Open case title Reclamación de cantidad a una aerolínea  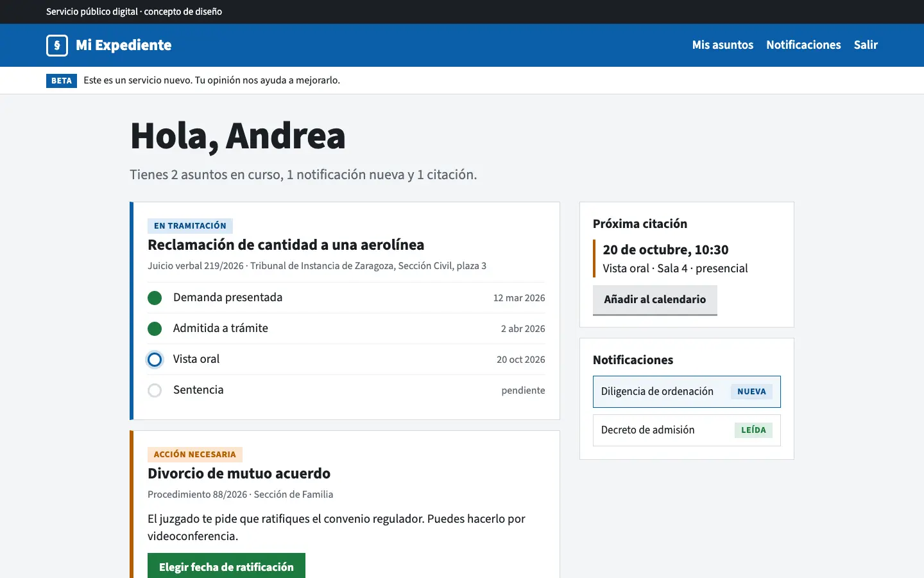(x=286, y=245)
